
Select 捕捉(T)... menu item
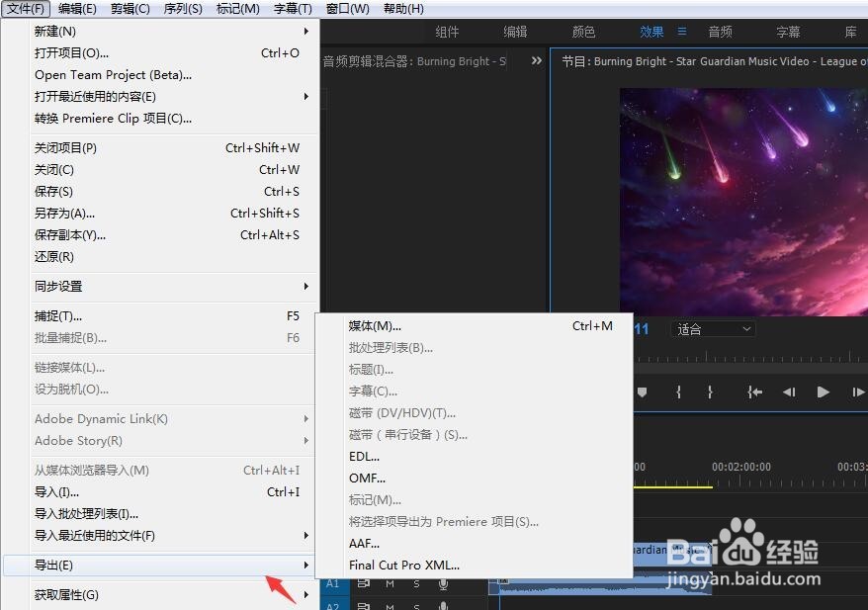[160, 316]
